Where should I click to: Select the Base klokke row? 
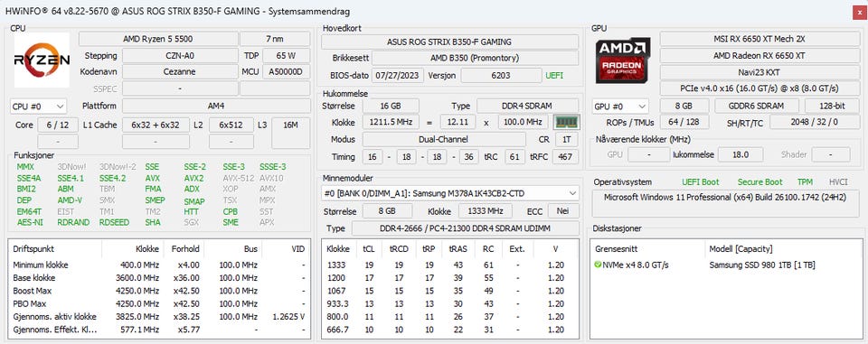(159, 278)
